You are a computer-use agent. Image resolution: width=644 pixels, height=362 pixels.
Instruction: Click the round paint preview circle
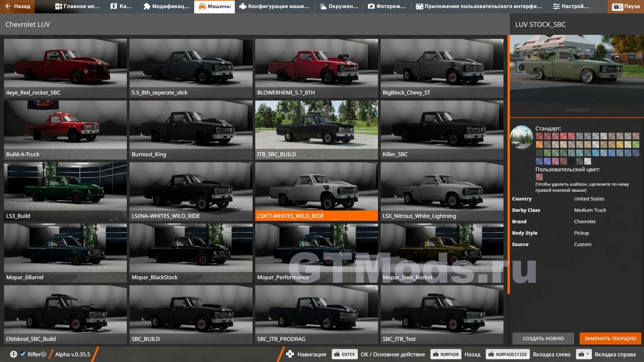521,137
